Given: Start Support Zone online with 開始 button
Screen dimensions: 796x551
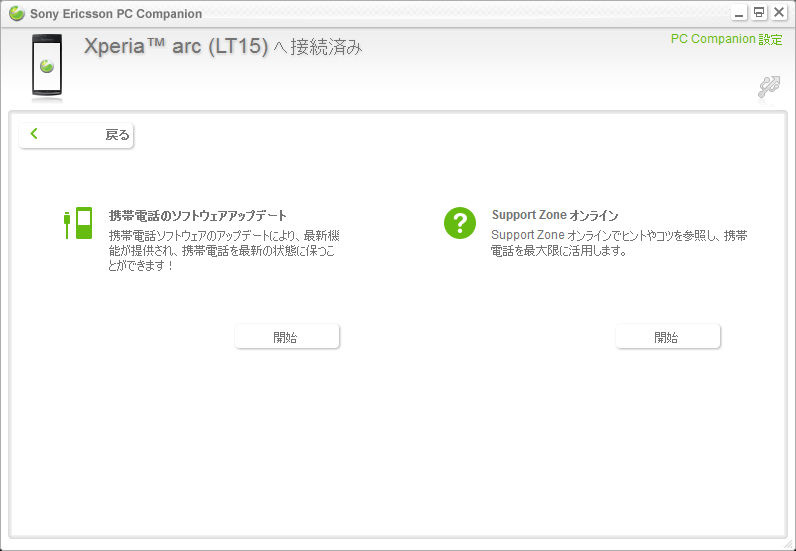Looking at the screenshot, I should [x=668, y=337].
